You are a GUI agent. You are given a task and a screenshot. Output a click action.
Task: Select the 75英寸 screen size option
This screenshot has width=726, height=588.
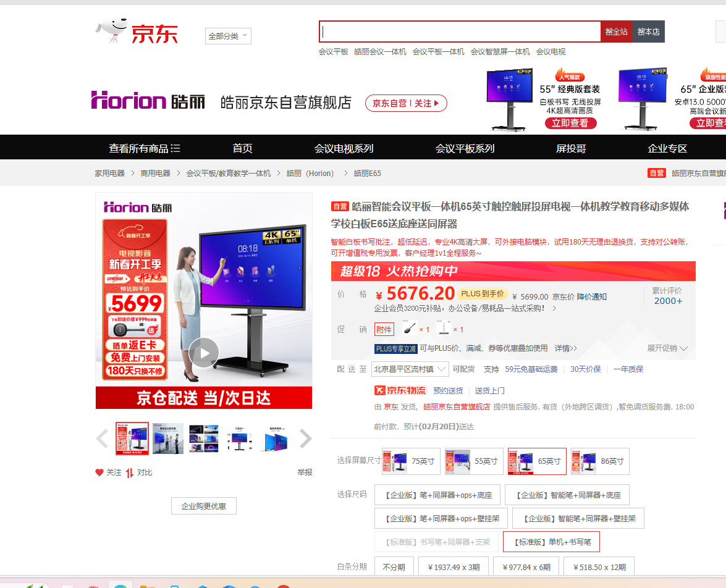pyautogui.click(x=411, y=461)
